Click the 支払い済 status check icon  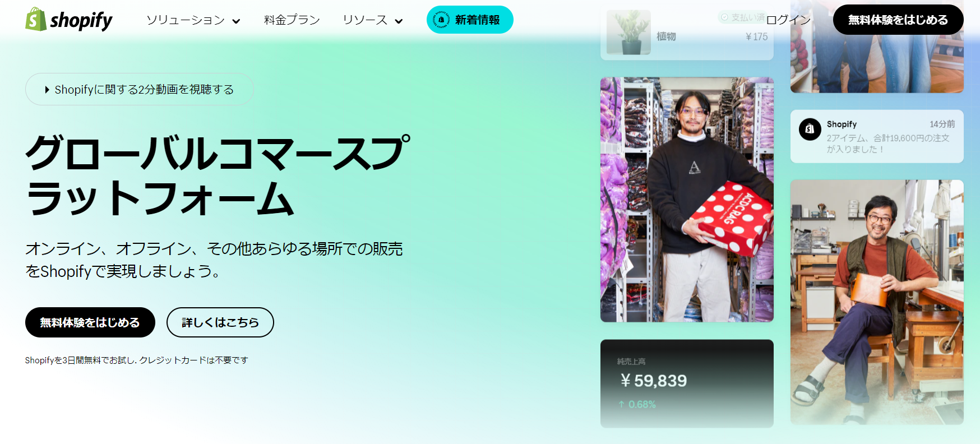click(x=724, y=17)
